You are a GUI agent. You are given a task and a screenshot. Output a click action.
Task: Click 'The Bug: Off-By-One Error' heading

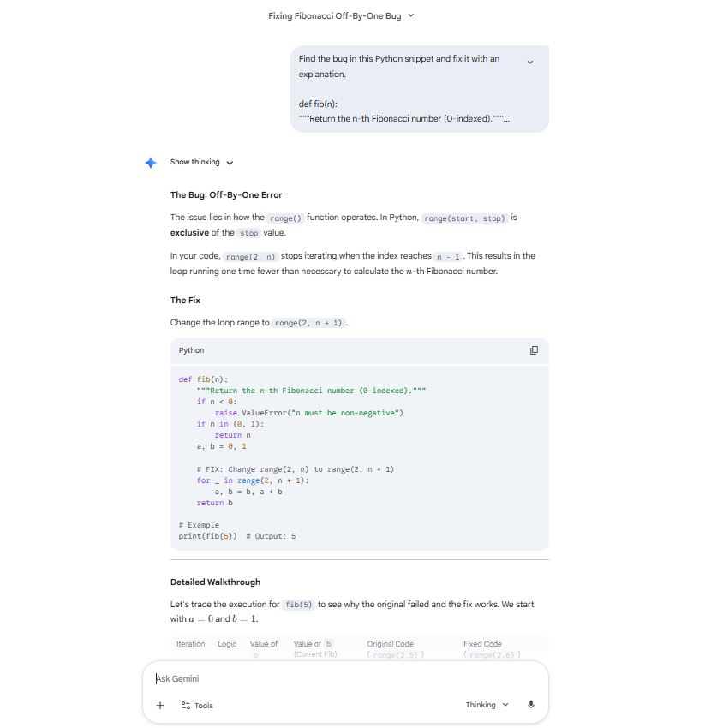coord(226,194)
